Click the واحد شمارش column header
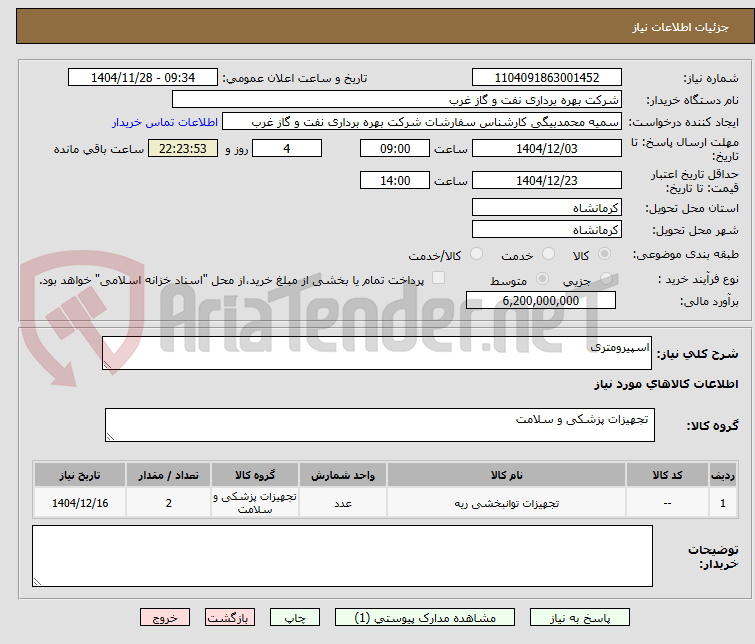 click(343, 475)
